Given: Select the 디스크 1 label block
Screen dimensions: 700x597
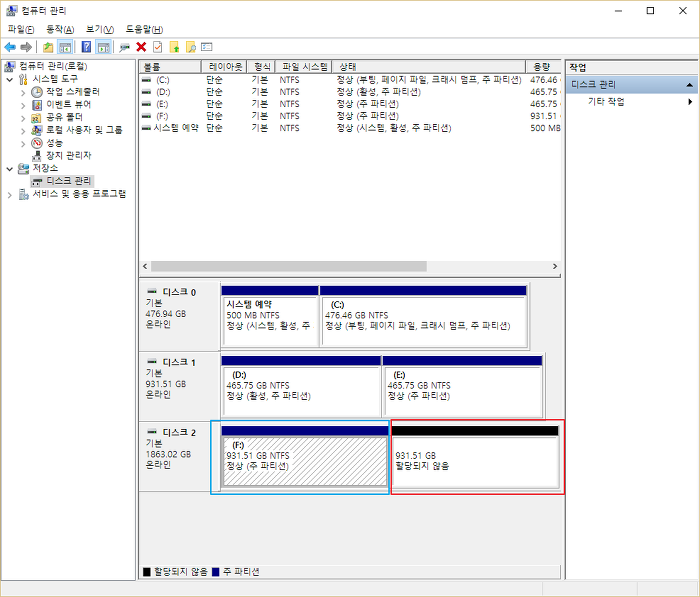Looking at the screenshot, I should pyautogui.click(x=179, y=387).
